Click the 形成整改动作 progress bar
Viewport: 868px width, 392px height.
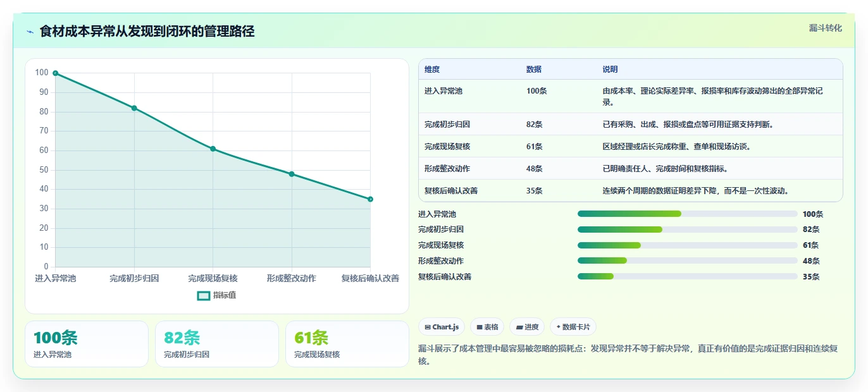(688, 260)
